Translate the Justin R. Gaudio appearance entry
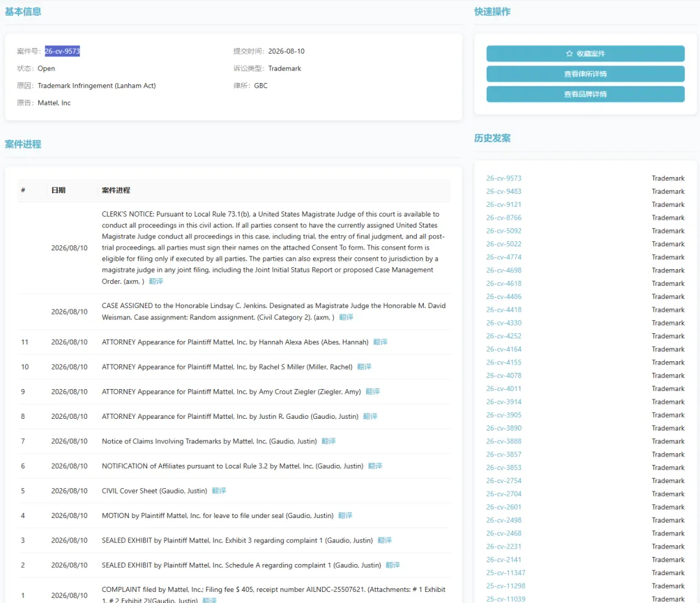Viewport: 700px width, 603px height. 370,416
